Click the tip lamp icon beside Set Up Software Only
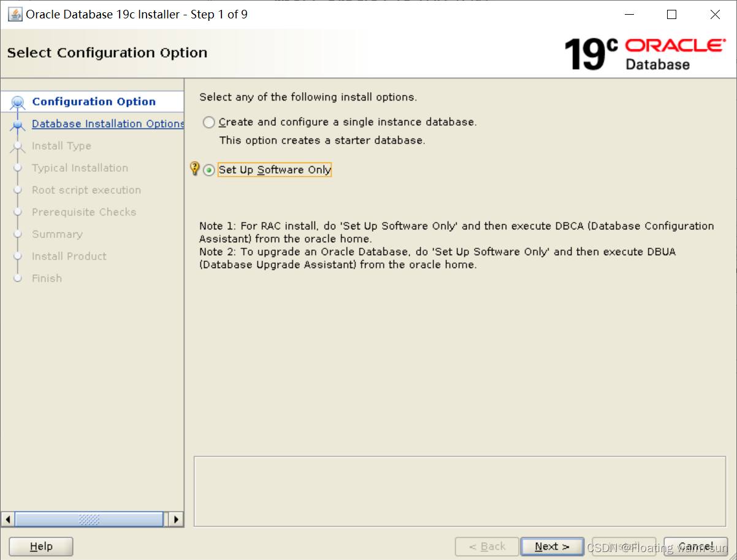Viewport: 737px width, 560px height. coord(196,169)
